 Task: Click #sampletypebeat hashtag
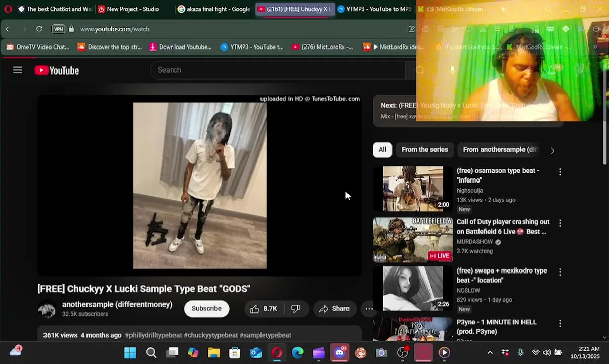pos(266,335)
